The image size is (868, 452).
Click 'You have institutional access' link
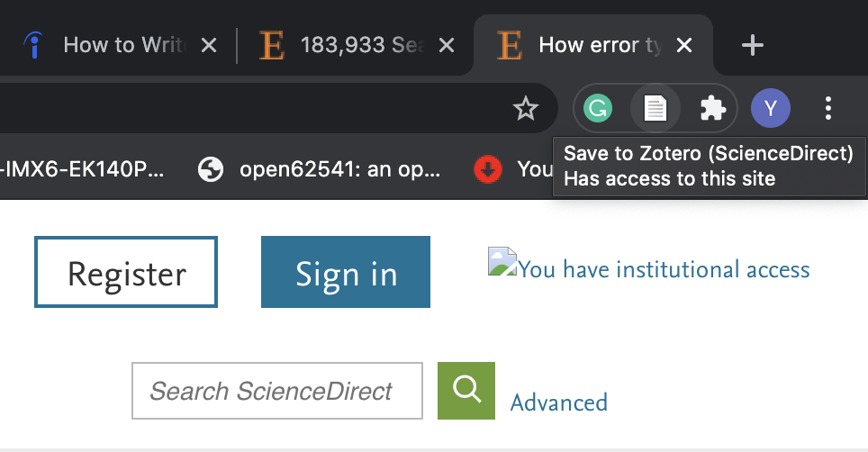point(664,268)
